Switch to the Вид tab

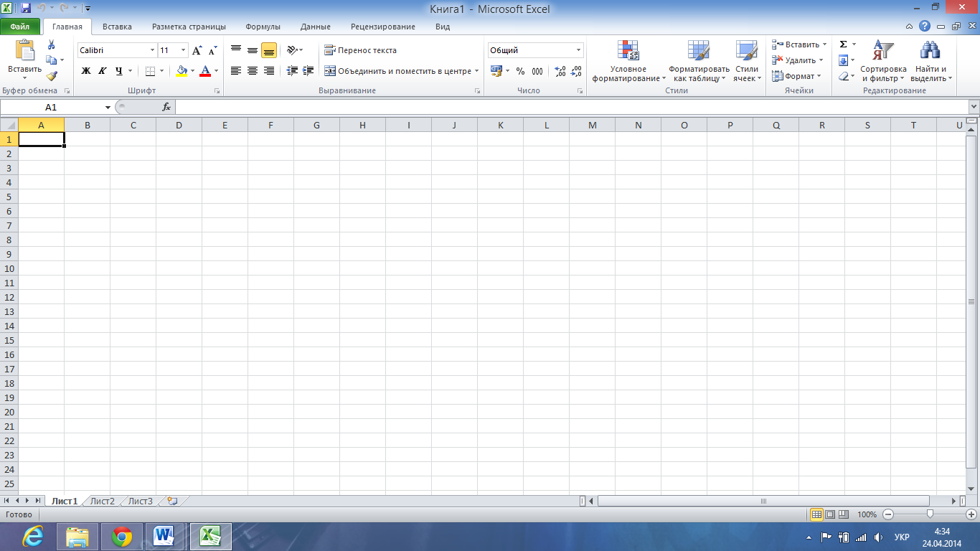point(443,27)
